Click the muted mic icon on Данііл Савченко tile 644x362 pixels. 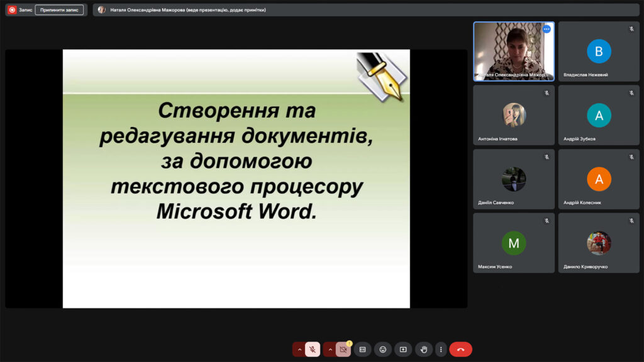pyautogui.click(x=547, y=157)
